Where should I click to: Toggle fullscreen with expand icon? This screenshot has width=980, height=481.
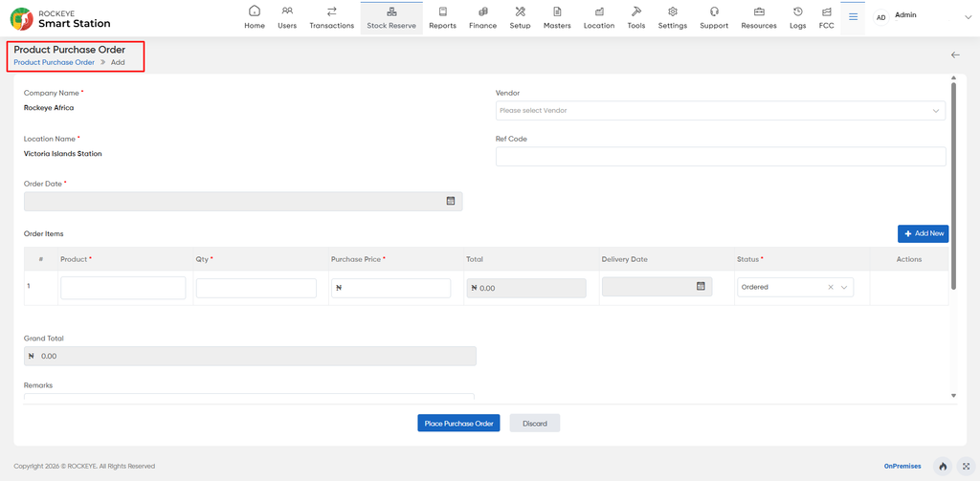pyautogui.click(x=967, y=466)
